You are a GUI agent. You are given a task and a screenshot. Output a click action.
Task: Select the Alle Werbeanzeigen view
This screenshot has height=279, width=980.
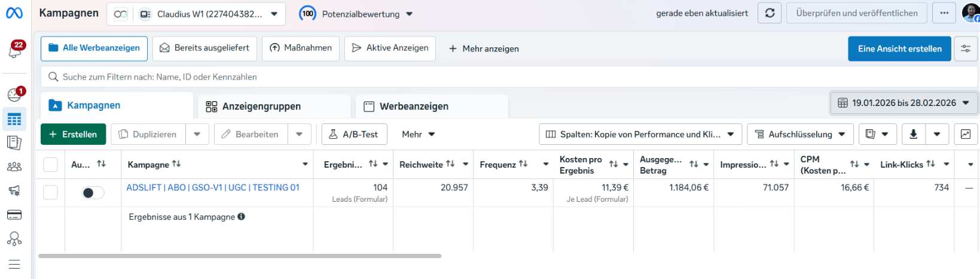94,48
